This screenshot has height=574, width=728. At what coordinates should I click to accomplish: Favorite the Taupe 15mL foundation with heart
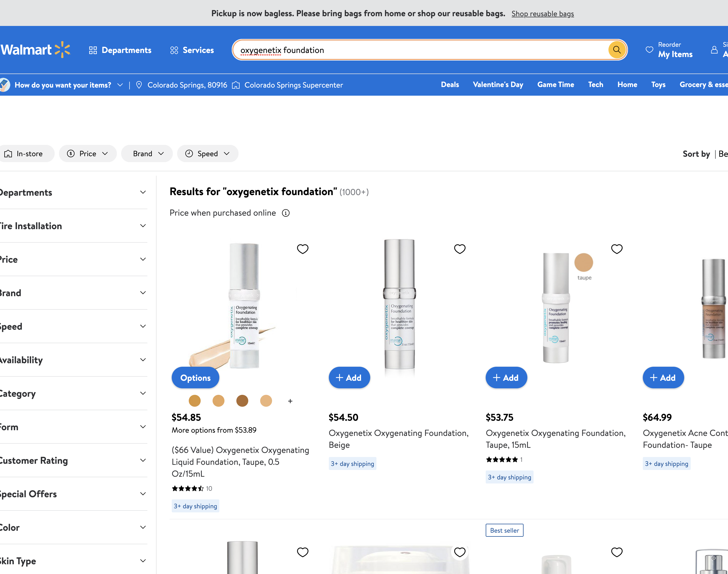[x=616, y=249]
